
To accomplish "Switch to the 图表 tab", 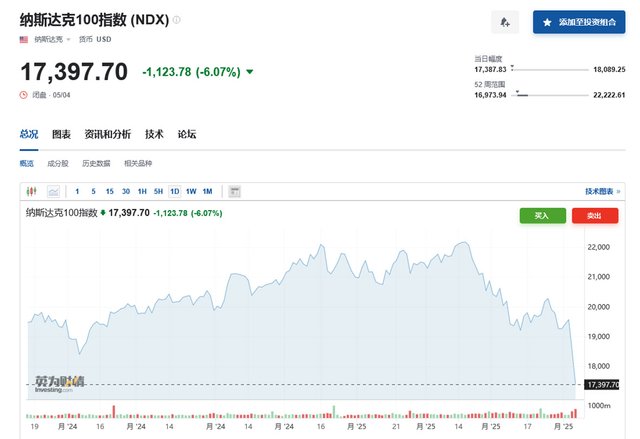I will pyautogui.click(x=61, y=134).
